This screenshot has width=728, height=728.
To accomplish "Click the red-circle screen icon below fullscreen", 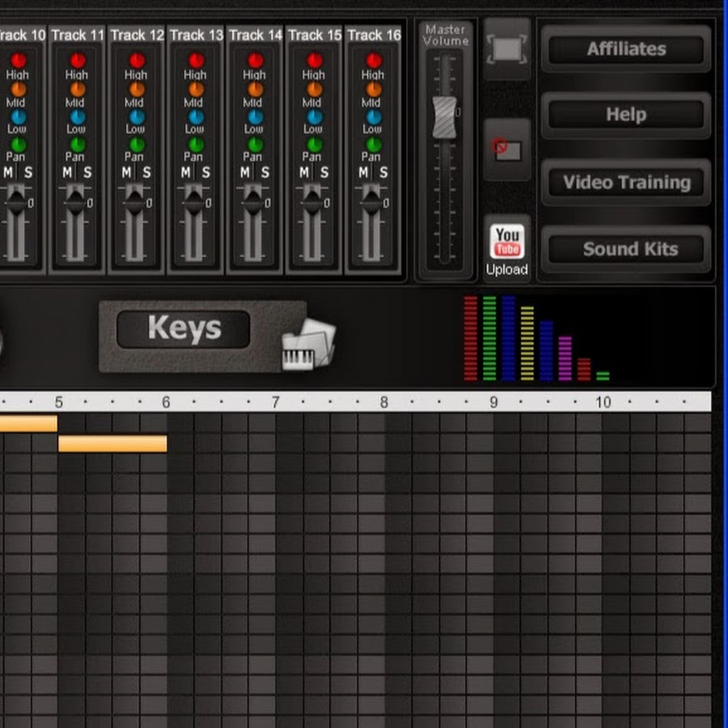I will pos(506,150).
